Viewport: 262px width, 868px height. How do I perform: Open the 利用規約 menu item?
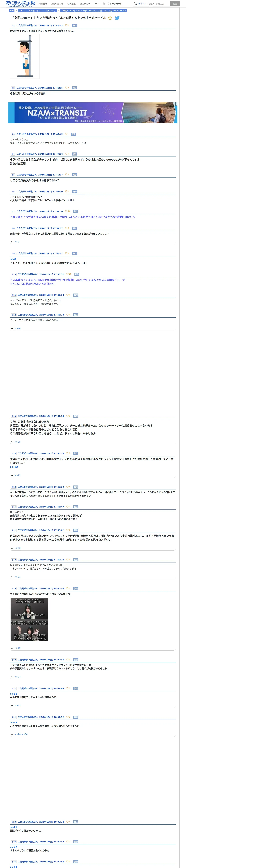pyautogui.click(x=43, y=4)
